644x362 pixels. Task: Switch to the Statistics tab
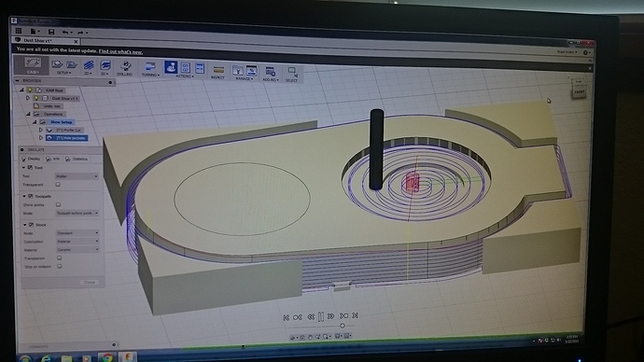pyautogui.click(x=77, y=159)
